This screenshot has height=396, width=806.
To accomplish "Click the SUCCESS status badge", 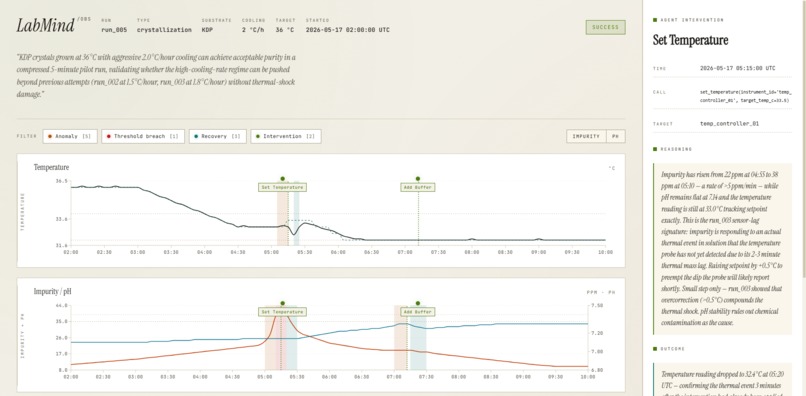I will [x=606, y=27].
